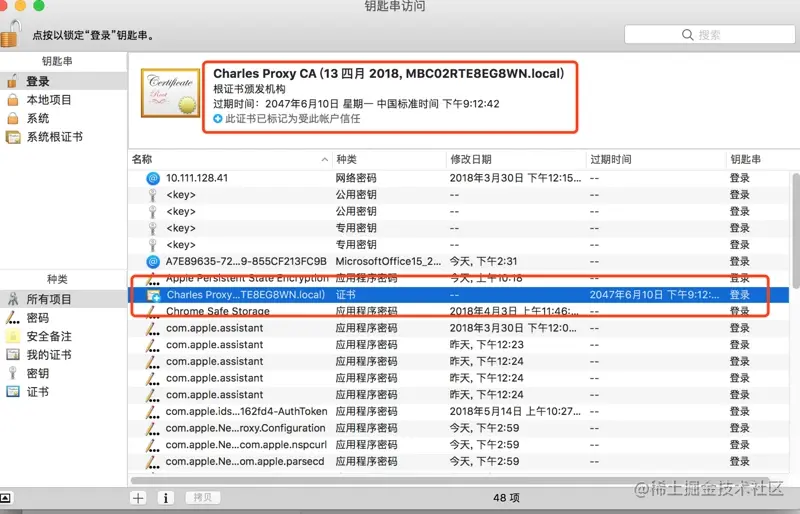Screen dimensions: 800x514
Task: Click the network password icon for 10.111.128.41
Action: point(153,178)
